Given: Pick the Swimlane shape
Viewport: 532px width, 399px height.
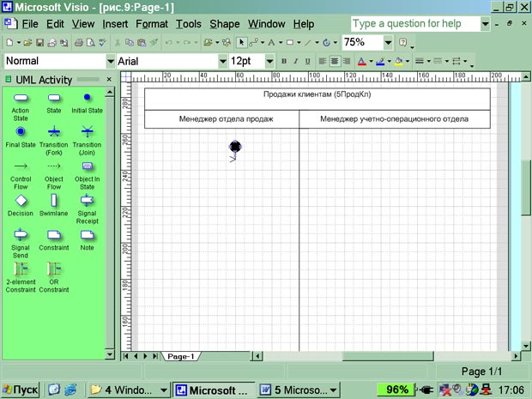Looking at the screenshot, I should point(53,200).
